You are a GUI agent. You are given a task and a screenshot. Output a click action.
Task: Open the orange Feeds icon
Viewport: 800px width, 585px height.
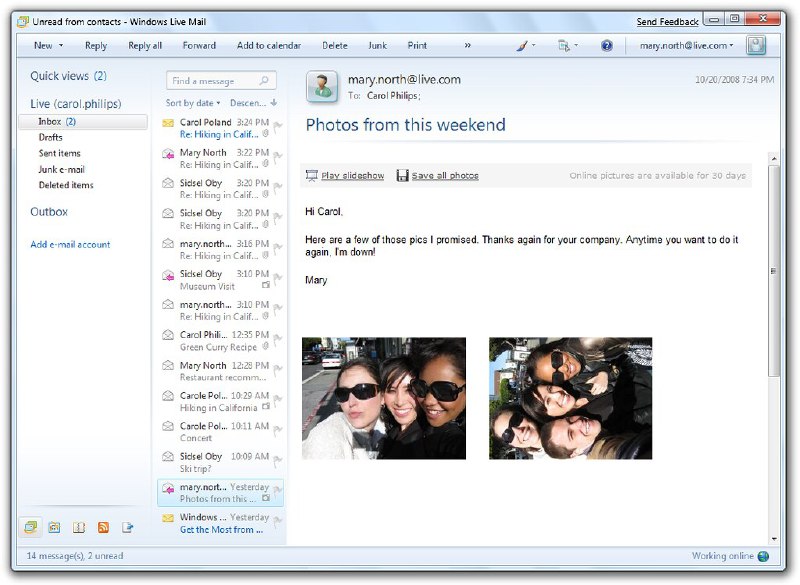click(103, 527)
